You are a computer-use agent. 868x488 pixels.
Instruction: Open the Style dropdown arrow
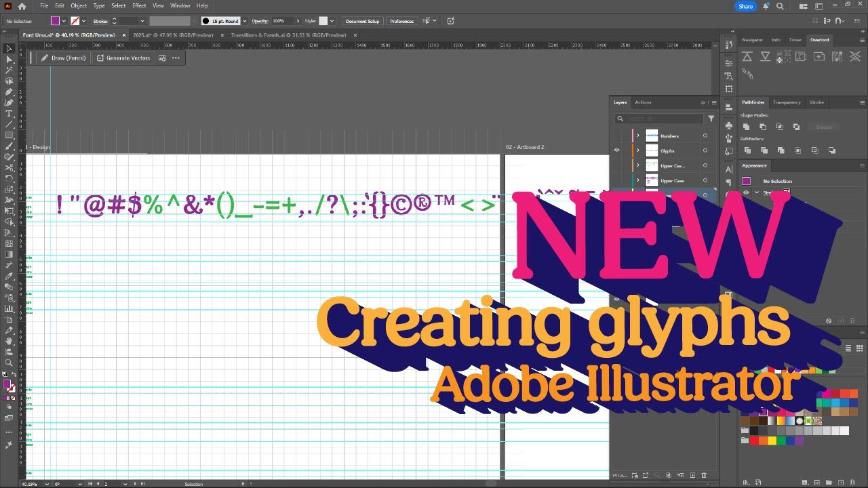coord(332,21)
